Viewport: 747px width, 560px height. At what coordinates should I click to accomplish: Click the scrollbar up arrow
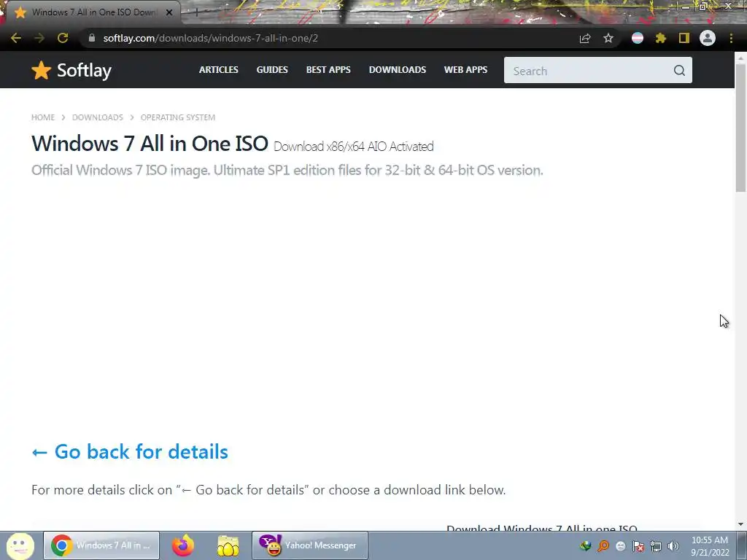740,57
